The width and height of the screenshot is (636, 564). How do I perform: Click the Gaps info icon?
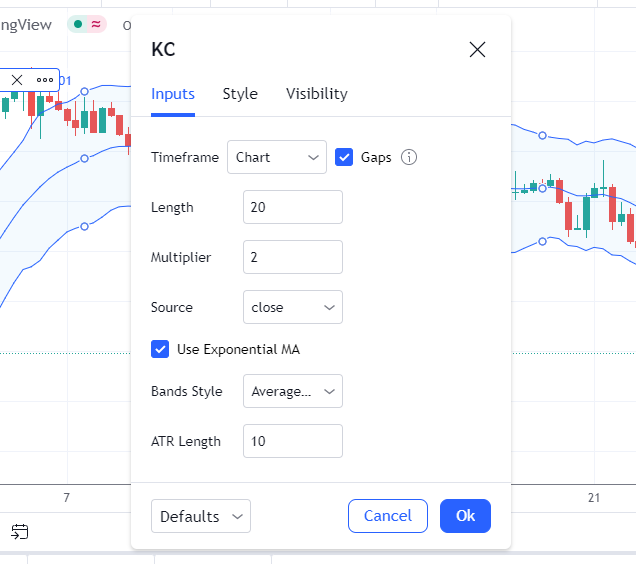pos(408,157)
